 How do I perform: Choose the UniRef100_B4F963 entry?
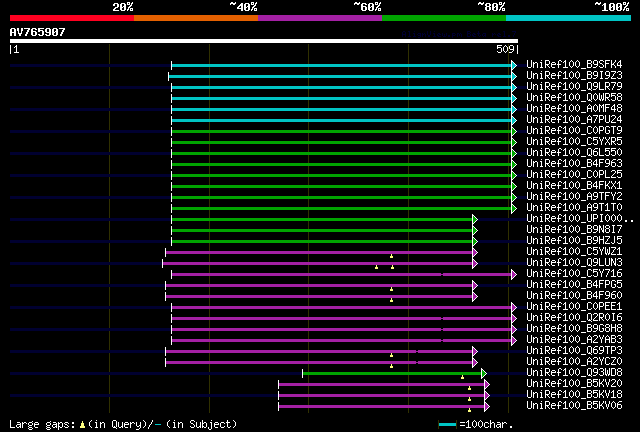click(x=574, y=164)
